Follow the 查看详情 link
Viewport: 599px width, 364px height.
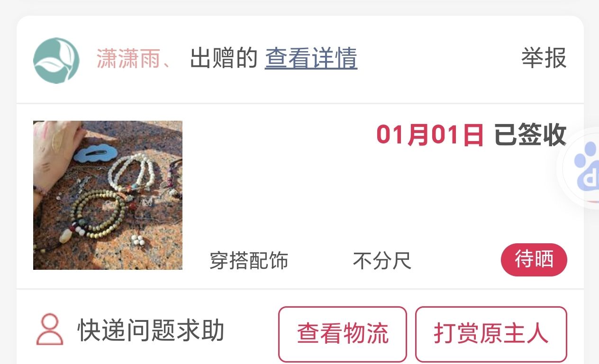pos(311,59)
